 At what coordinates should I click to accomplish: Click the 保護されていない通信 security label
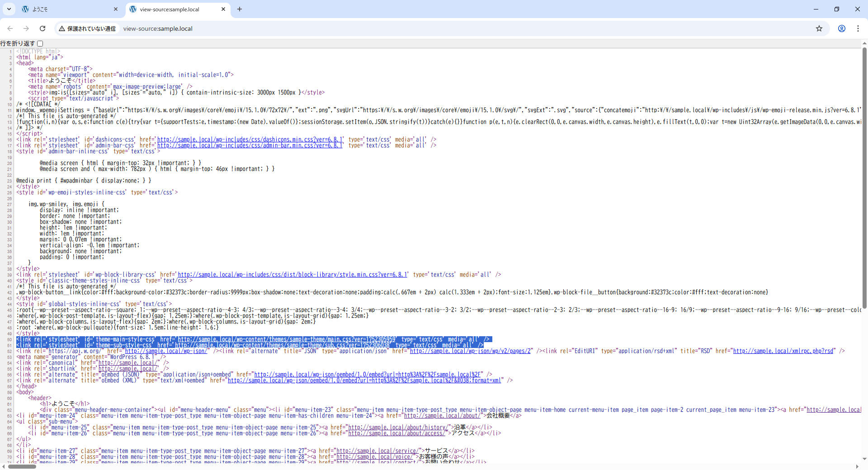[91, 28]
